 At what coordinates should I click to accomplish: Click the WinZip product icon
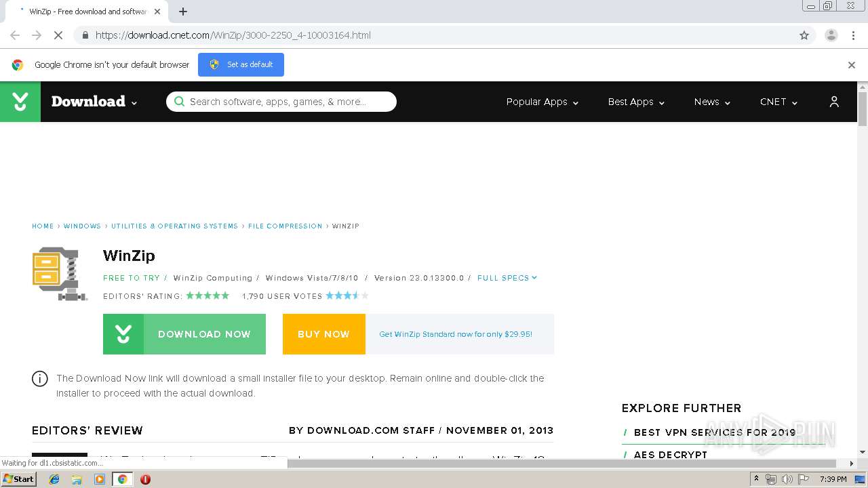click(60, 274)
